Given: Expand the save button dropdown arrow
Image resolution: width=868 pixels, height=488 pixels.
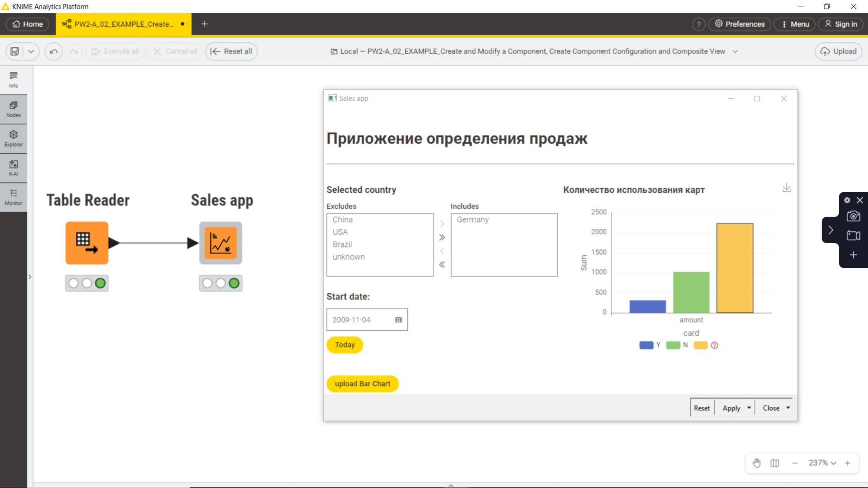Looking at the screenshot, I should (32, 51).
